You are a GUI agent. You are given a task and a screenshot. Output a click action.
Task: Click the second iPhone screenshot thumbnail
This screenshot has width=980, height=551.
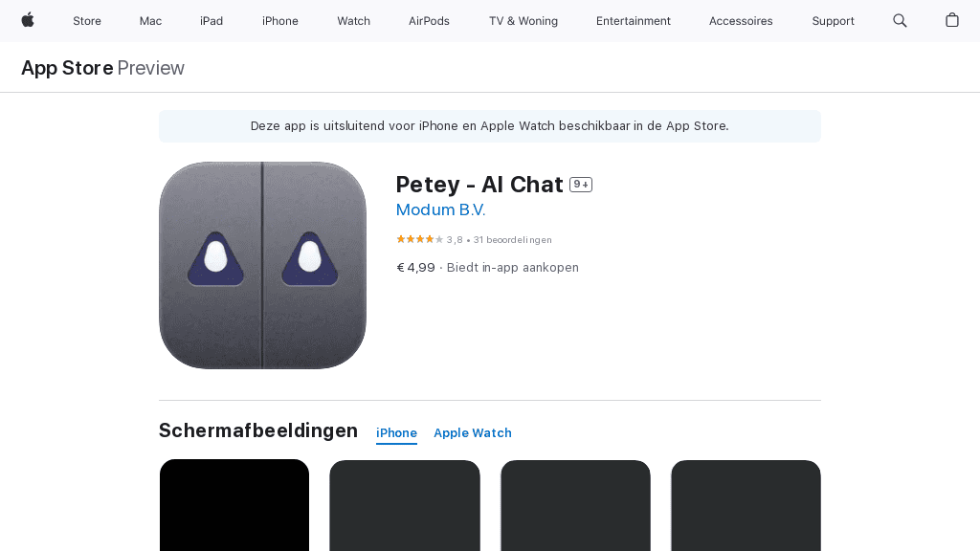(404, 505)
